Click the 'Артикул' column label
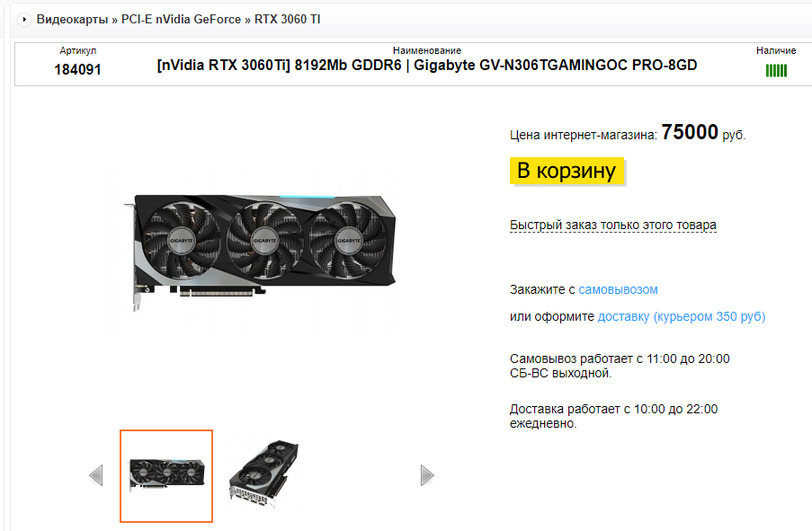This screenshot has width=812, height=531. (x=77, y=50)
